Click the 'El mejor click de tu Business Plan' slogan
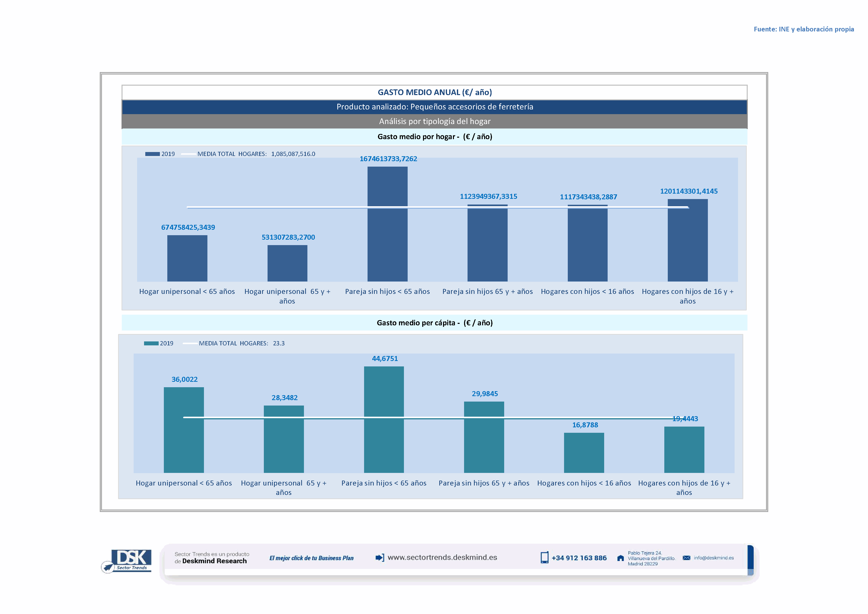868x614 pixels. click(311, 558)
